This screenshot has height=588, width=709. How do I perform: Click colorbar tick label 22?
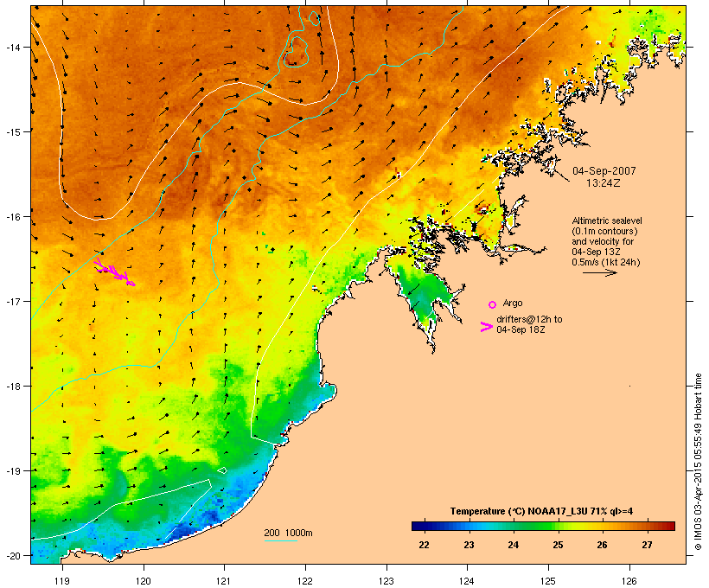point(424,545)
